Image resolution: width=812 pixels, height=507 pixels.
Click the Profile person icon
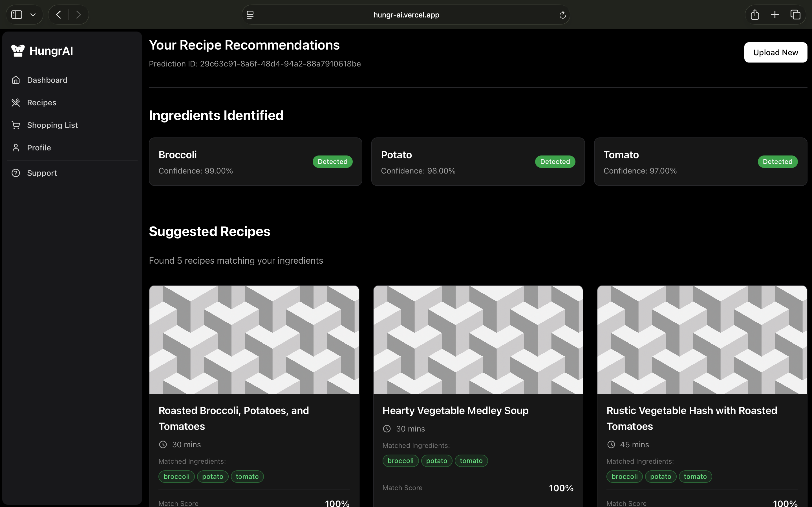[16, 148]
